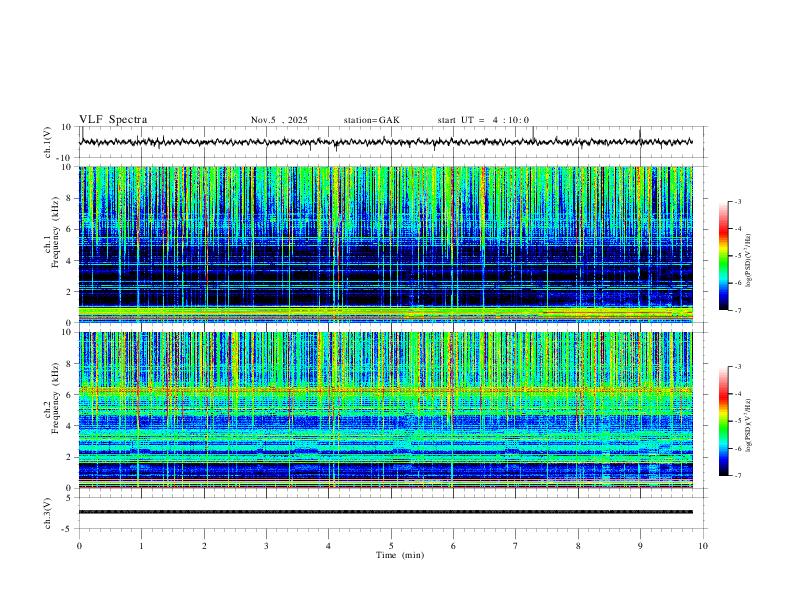This screenshot has height=612, width=792.
Task: Click the "-3" label on the lower color bar
Action: pos(738,367)
